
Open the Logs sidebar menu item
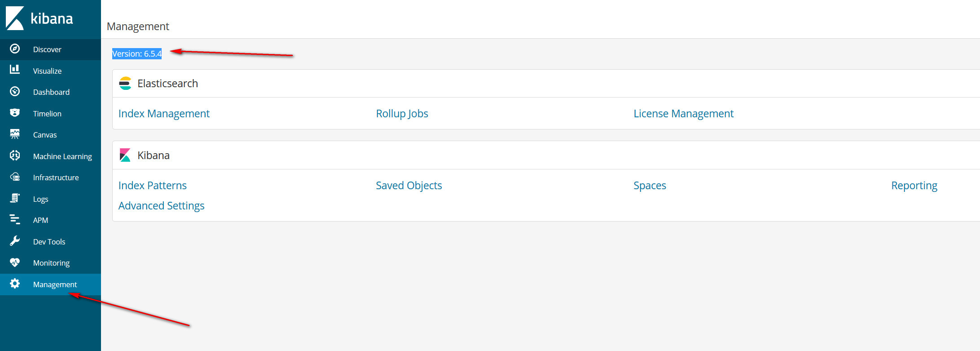[x=40, y=199]
